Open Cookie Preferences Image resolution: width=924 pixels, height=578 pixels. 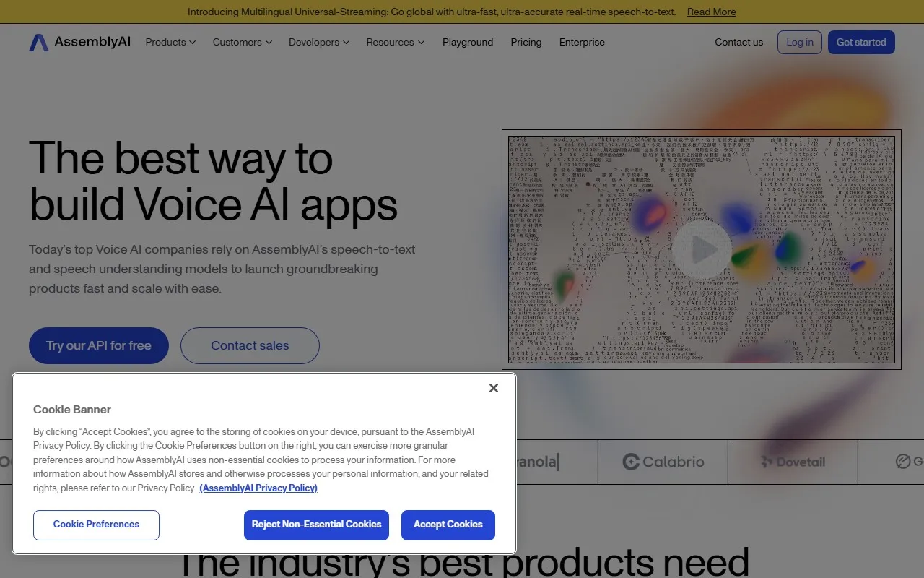pos(96,525)
